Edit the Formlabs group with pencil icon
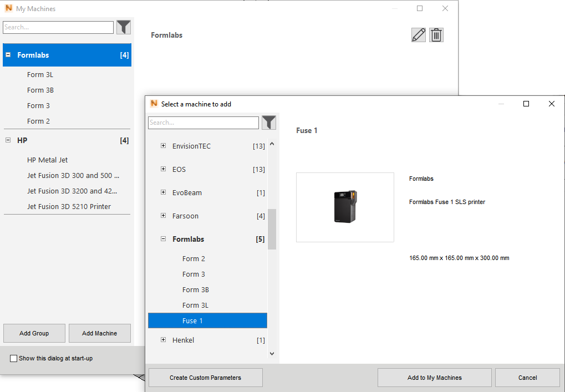 (419, 35)
